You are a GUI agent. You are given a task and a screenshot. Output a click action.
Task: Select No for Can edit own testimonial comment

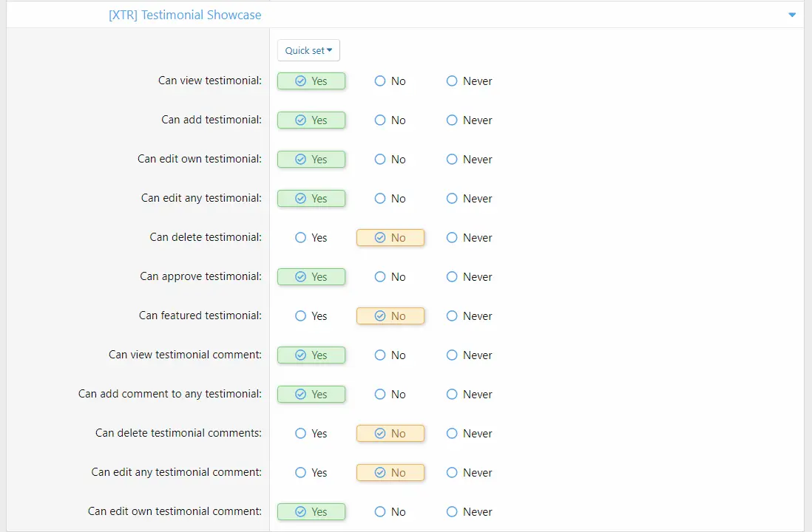click(x=390, y=512)
